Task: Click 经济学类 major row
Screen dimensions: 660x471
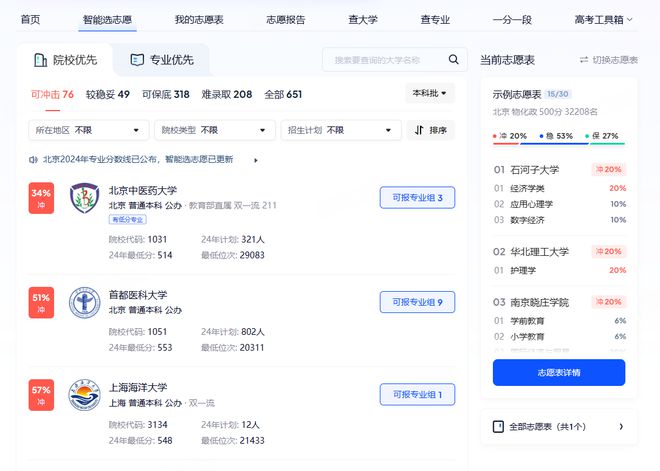Action: click(559, 188)
